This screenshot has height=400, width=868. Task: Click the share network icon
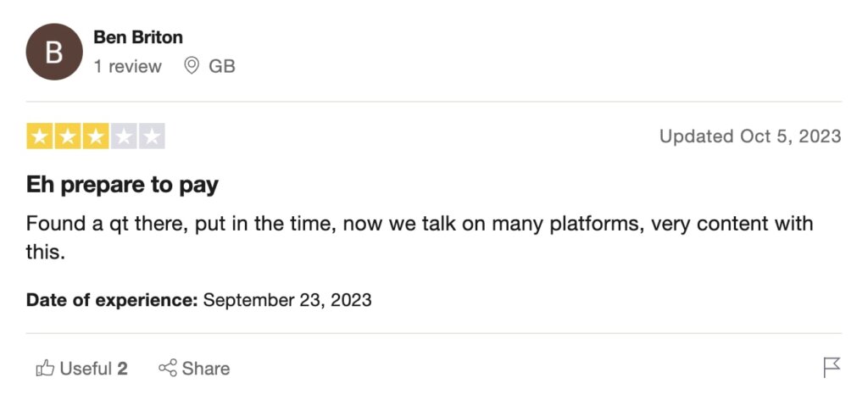tap(167, 368)
